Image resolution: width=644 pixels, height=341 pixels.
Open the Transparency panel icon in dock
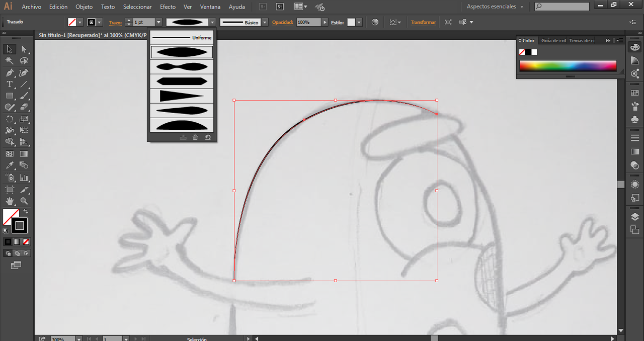pyautogui.click(x=634, y=164)
